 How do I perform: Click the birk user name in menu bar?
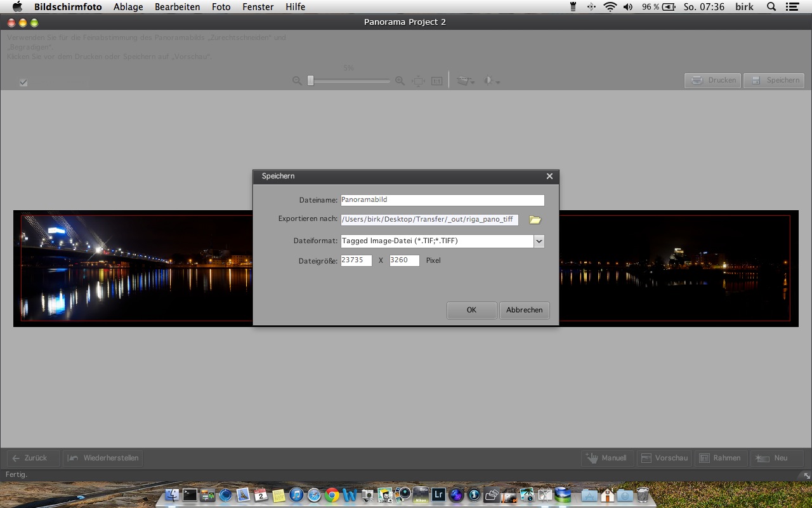pos(744,7)
